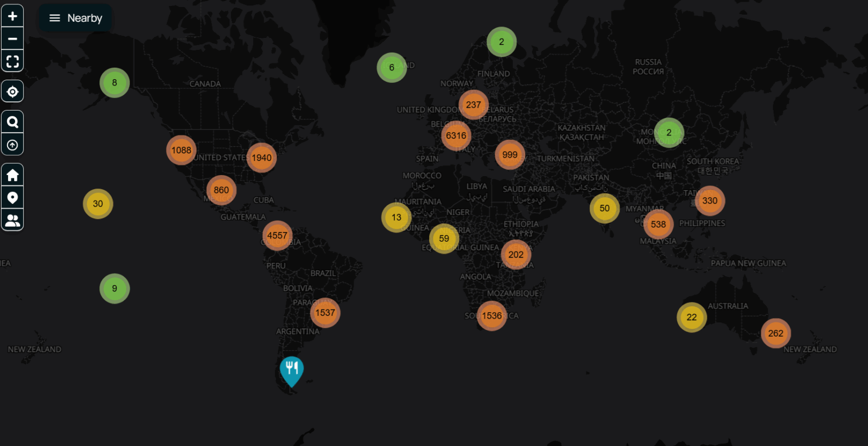Screen dimensions: 868x446
Task: Click the 1536 cluster in South Africa
Action: [x=492, y=316]
